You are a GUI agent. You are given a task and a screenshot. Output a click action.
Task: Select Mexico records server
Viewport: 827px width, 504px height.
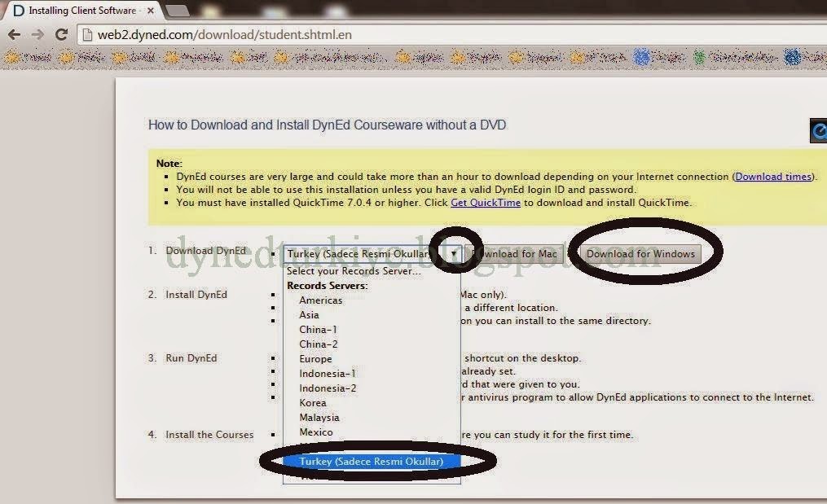(372, 432)
